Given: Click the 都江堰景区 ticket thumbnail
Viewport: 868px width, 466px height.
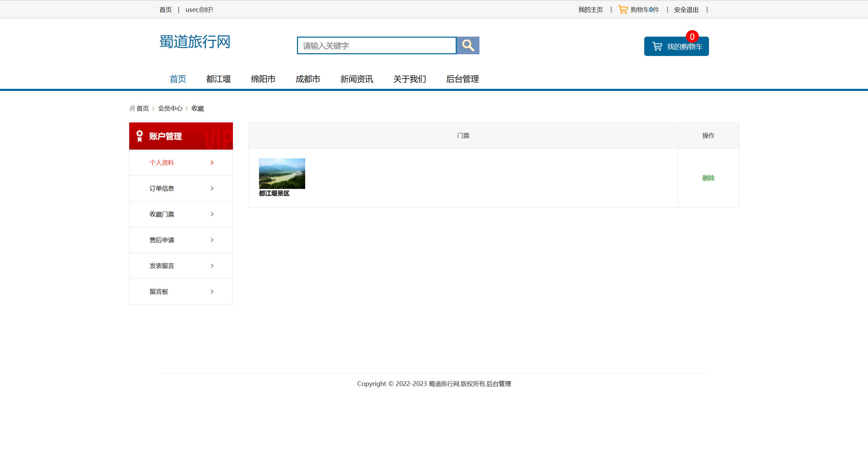Looking at the screenshot, I should [282, 173].
